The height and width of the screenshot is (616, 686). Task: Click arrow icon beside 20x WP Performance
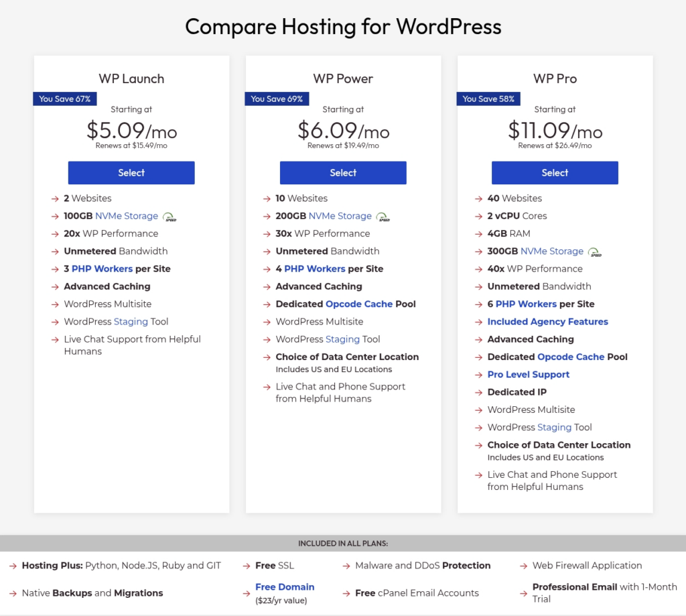click(x=55, y=234)
